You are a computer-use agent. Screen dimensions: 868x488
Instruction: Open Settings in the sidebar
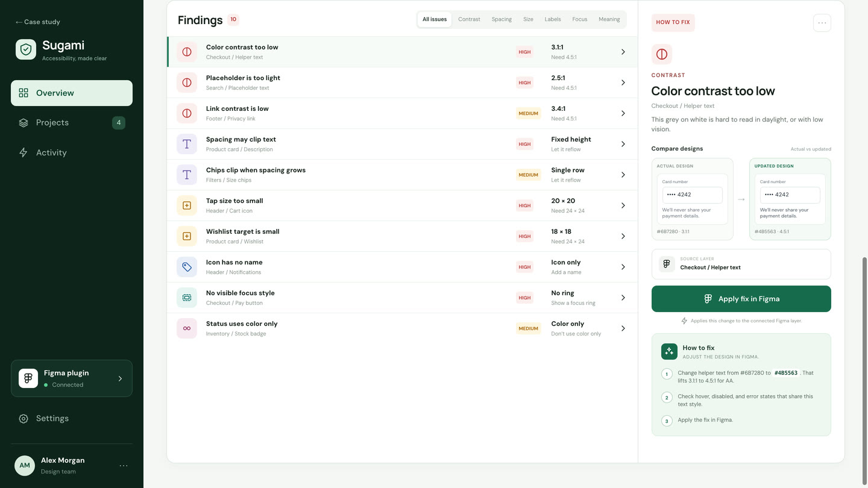pyautogui.click(x=72, y=418)
